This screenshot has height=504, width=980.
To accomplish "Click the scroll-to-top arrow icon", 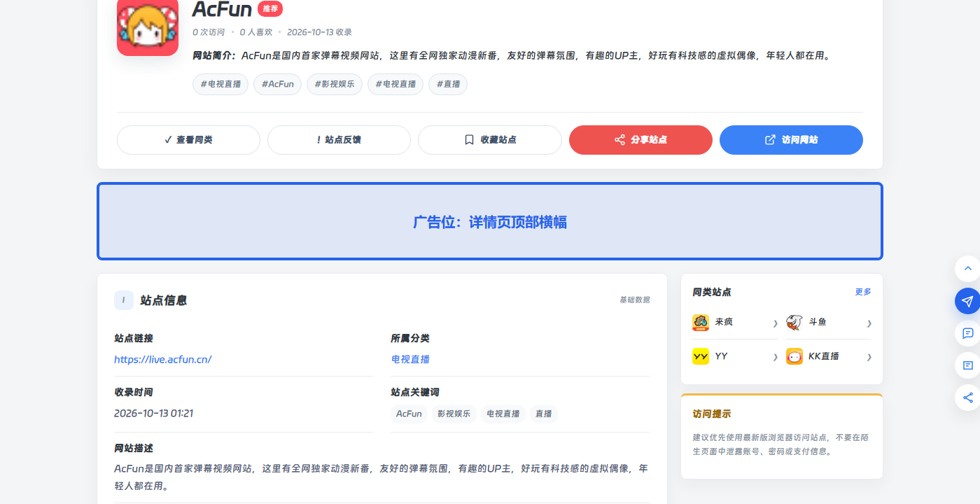I will [x=968, y=268].
